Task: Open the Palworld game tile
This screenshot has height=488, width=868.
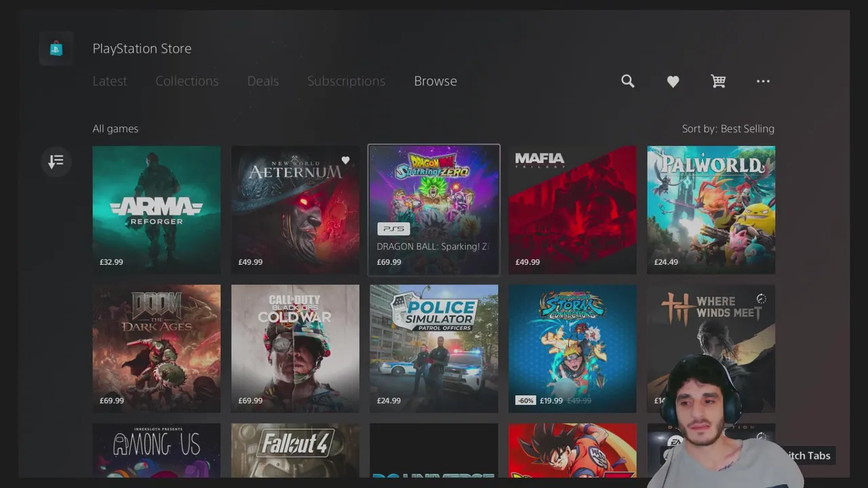Action: pos(711,210)
